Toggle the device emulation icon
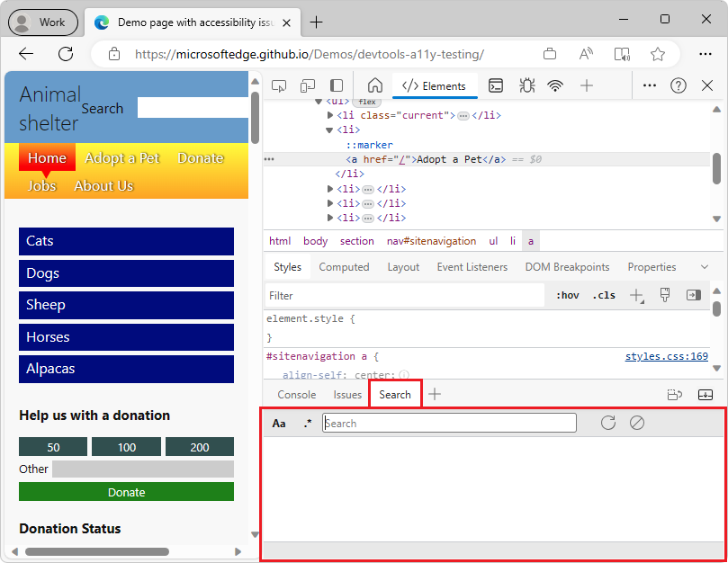This screenshot has width=728, height=563. (x=306, y=85)
